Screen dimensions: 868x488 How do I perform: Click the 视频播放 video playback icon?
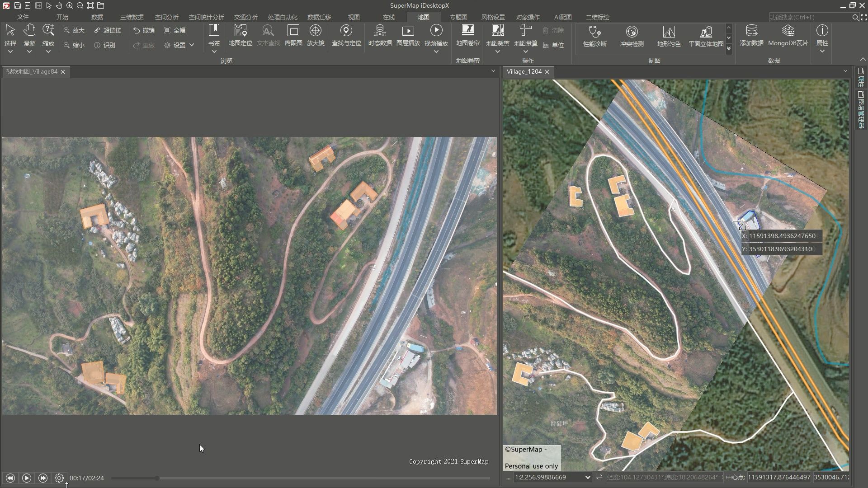(x=436, y=30)
